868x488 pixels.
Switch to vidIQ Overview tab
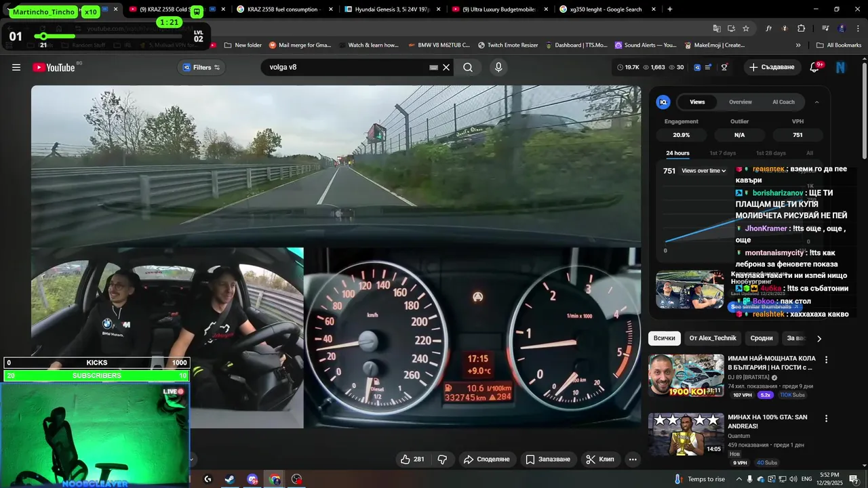point(741,102)
